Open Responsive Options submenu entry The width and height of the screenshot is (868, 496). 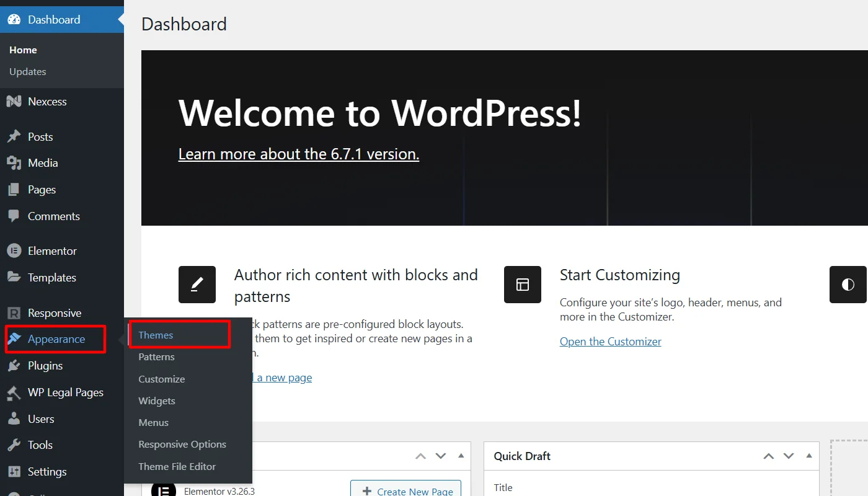182,445
